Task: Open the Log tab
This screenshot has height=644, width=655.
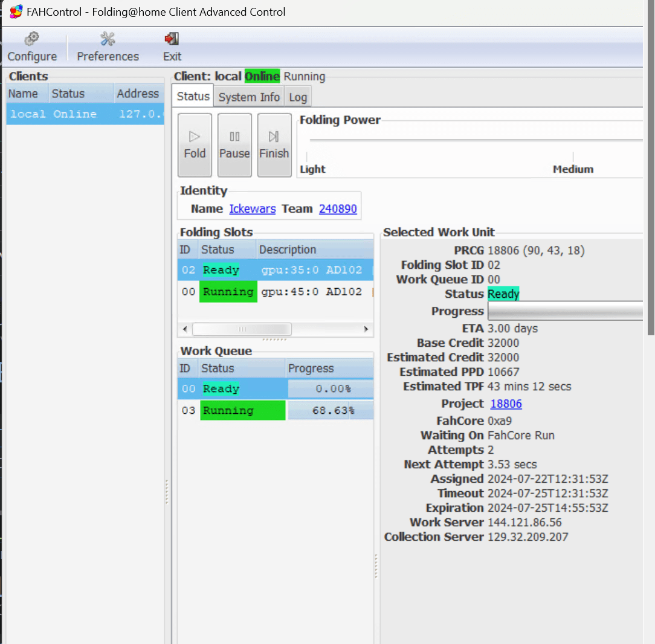Action: click(x=298, y=97)
